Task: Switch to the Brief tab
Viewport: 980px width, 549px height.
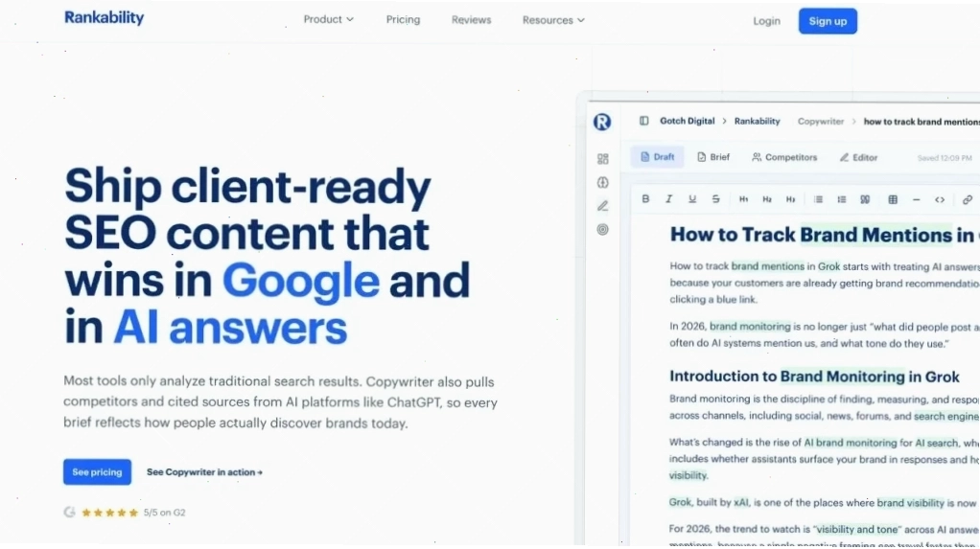Action: tap(713, 157)
